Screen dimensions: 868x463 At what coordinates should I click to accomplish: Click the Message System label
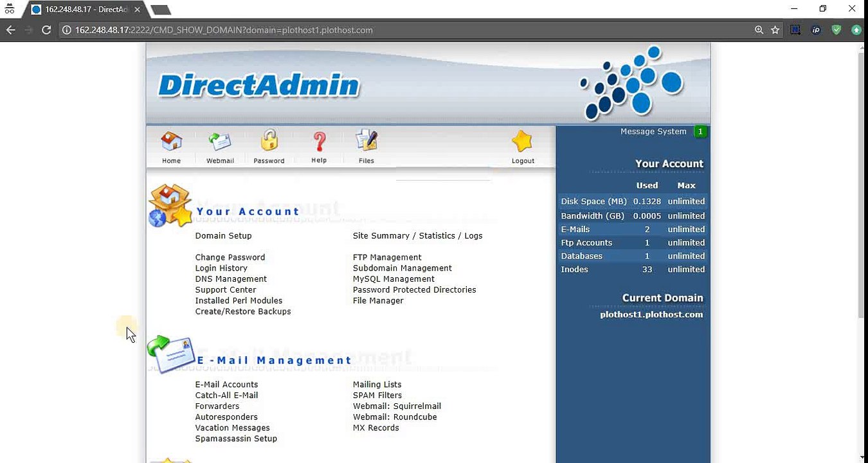[x=653, y=132]
